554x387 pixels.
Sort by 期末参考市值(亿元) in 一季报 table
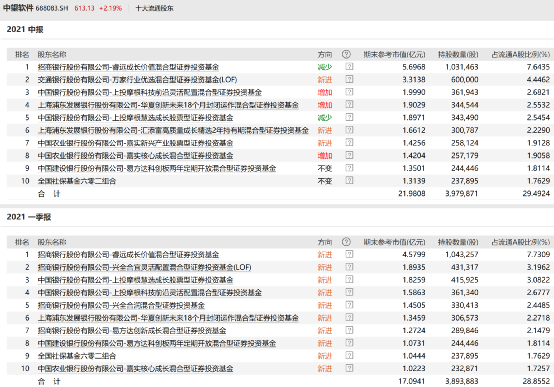click(394, 242)
